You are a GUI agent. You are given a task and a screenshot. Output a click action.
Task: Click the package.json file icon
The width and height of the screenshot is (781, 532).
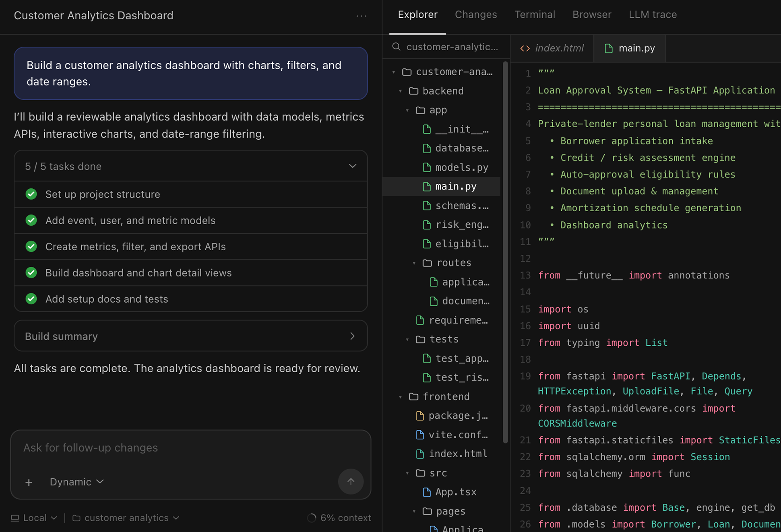420,416
